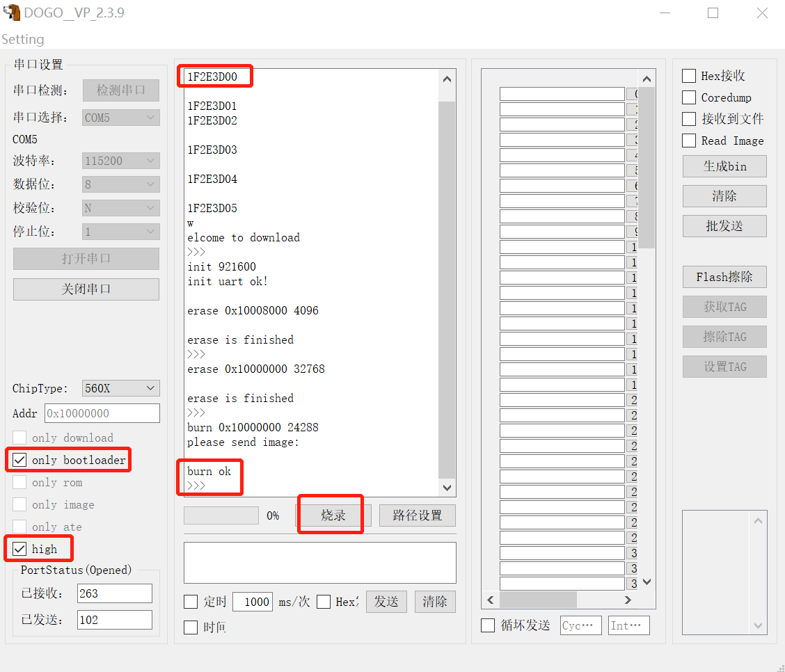Click log scrollbar up arrow
The image size is (785, 672).
pyautogui.click(x=447, y=79)
